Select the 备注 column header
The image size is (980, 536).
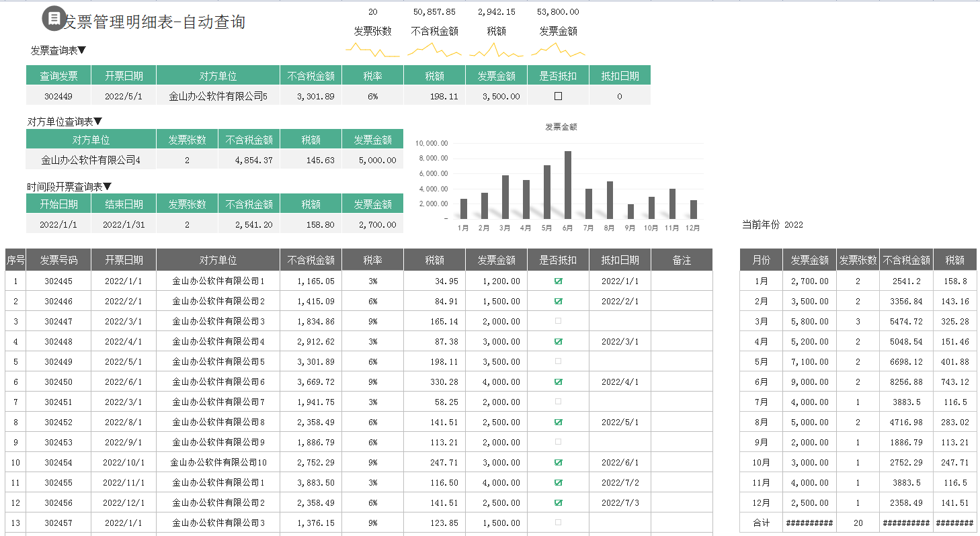(x=682, y=259)
